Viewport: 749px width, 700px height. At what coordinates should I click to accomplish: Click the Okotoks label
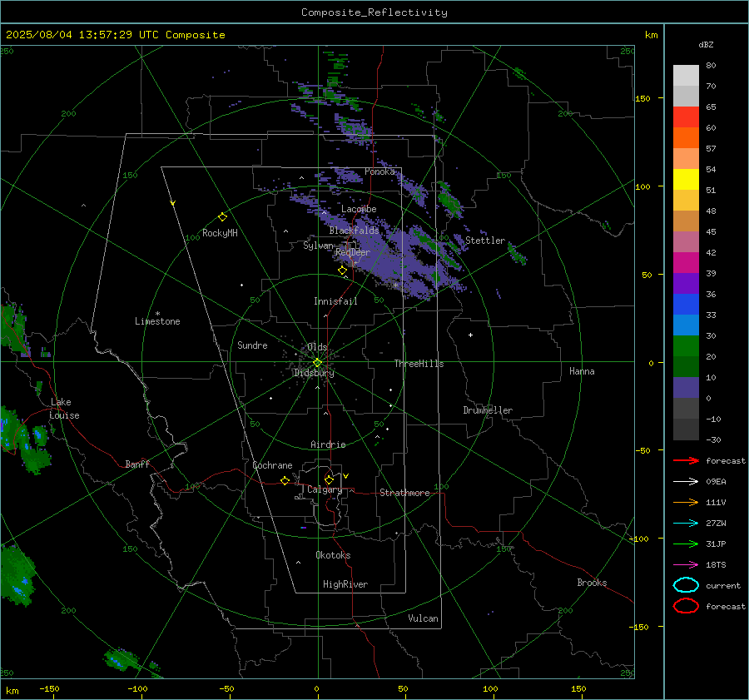click(333, 555)
